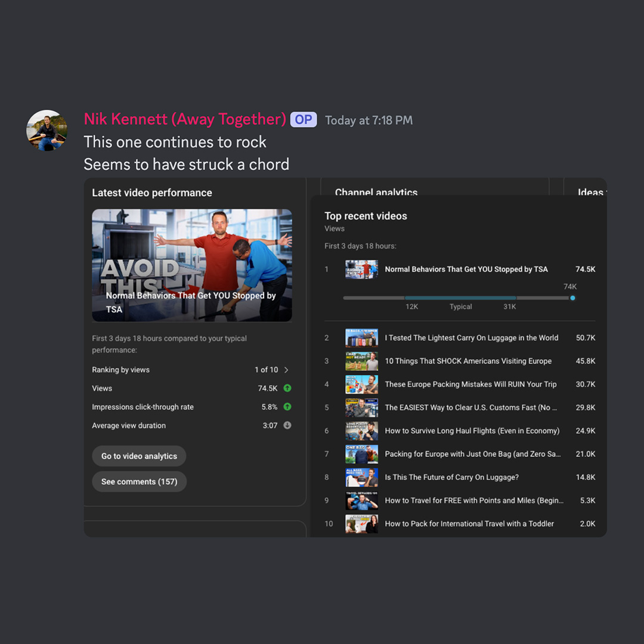
Task: Click the 74K marker dot on typical performance bar
Action: pyautogui.click(x=572, y=298)
